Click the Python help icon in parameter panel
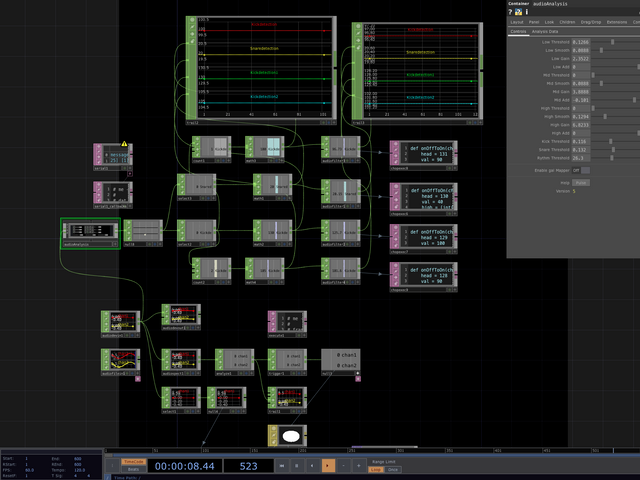Image resolution: width=640 pixels, height=480 pixels. [x=519, y=12]
